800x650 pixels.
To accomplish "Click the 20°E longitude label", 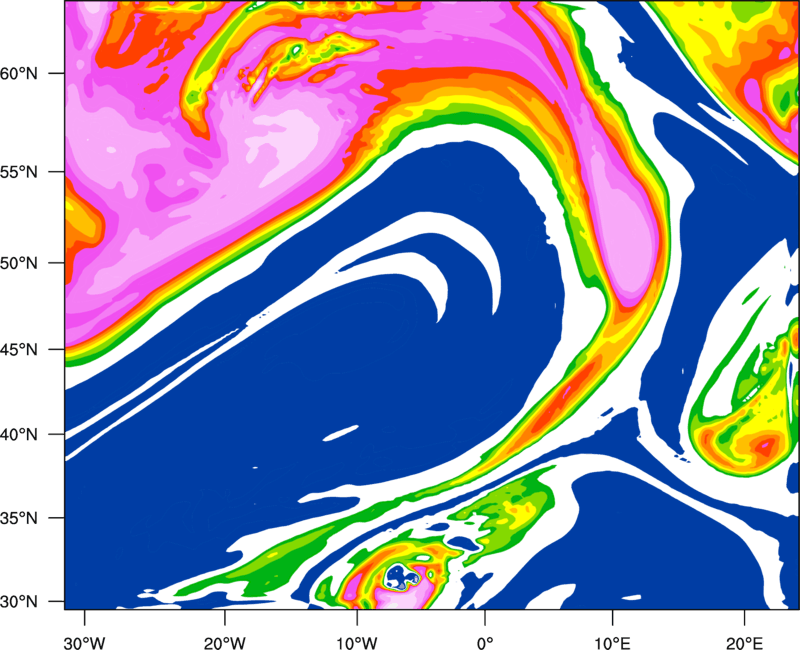I will (744, 643).
